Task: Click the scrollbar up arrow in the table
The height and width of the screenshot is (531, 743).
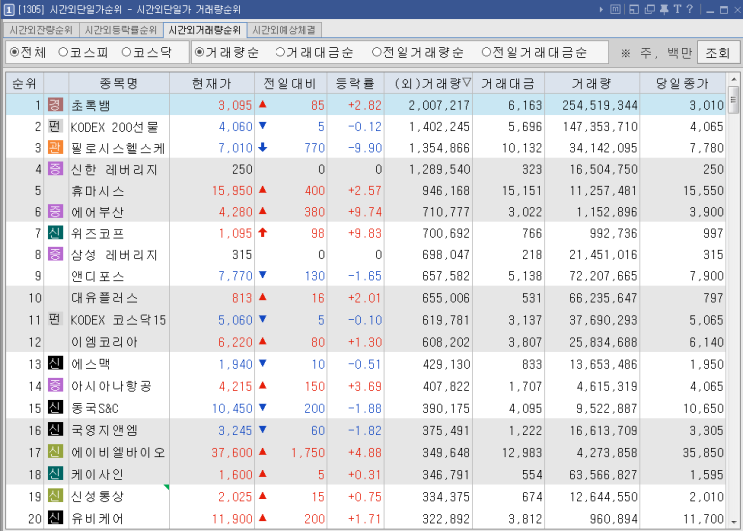Action: [734, 79]
